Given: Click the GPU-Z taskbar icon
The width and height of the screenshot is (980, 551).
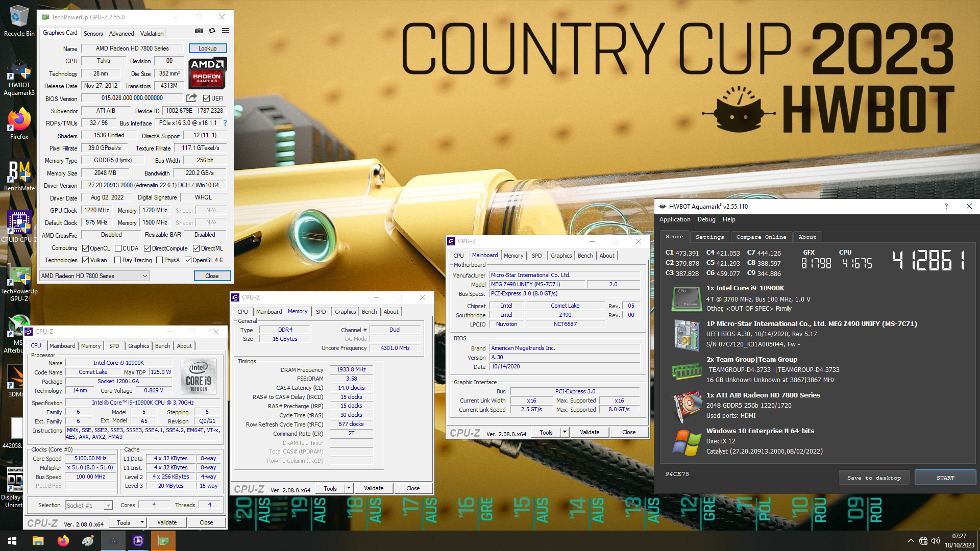Looking at the screenshot, I should 163,541.
